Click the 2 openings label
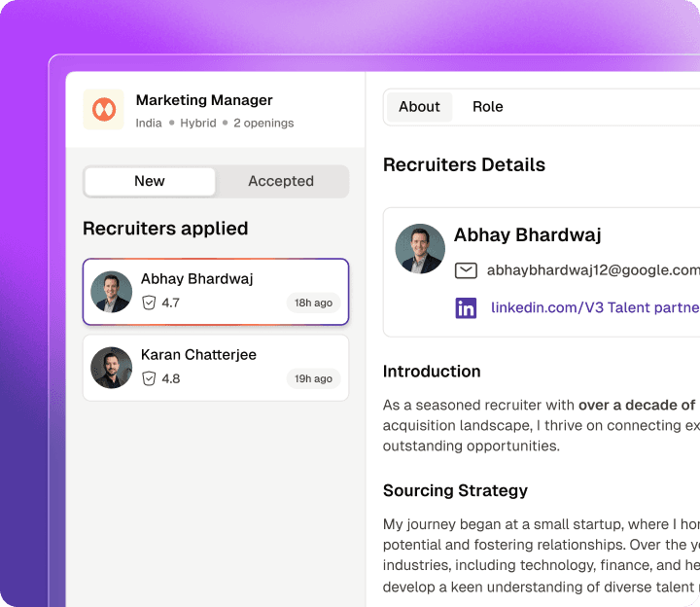Viewport: 700px width, 607px height. point(263,124)
